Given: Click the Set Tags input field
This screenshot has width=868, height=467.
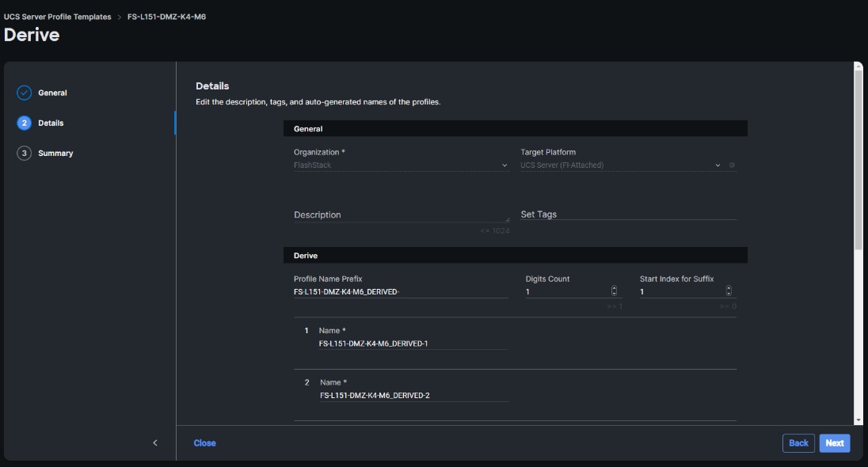Looking at the screenshot, I should (x=628, y=214).
